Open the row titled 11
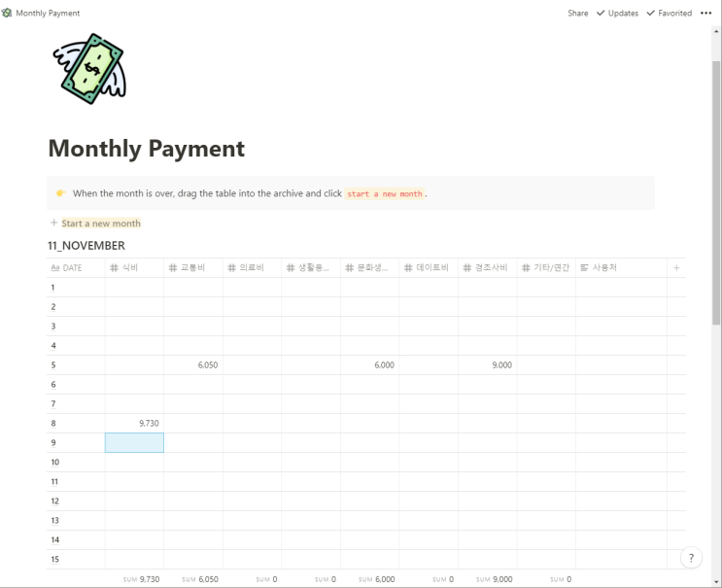The image size is (722, 588). (54, 482)
